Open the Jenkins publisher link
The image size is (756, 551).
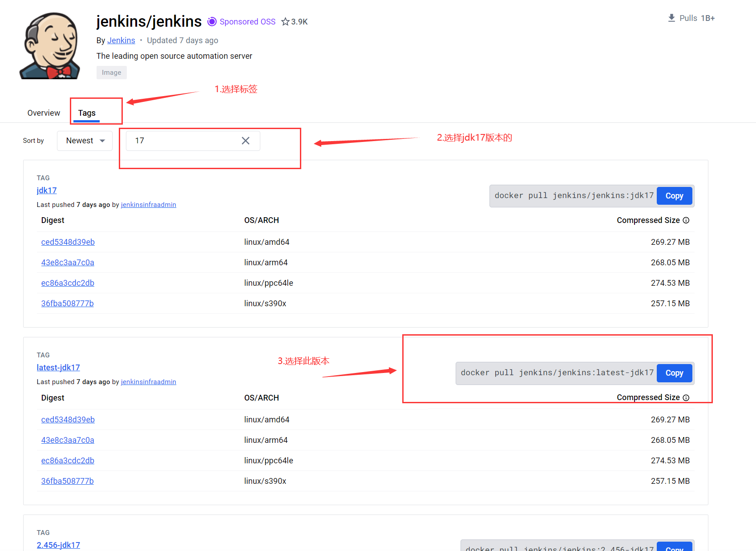[x=121, y=41]
